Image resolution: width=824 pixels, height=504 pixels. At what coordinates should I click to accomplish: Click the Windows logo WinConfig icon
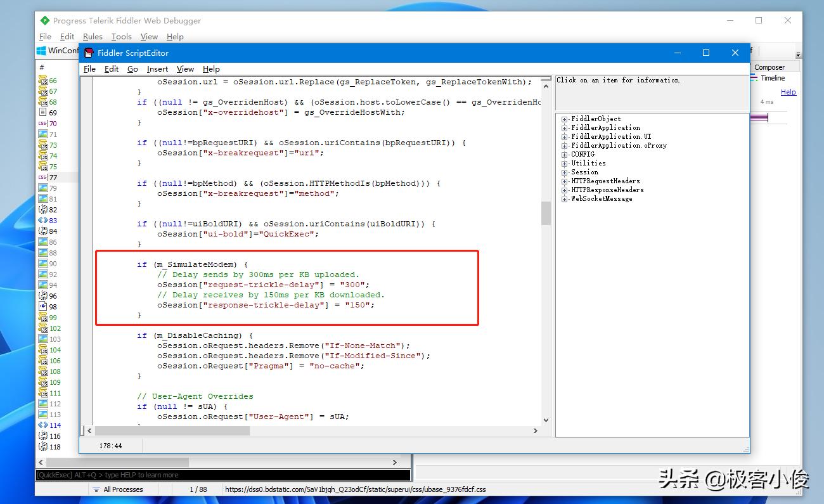coord(41,51)
